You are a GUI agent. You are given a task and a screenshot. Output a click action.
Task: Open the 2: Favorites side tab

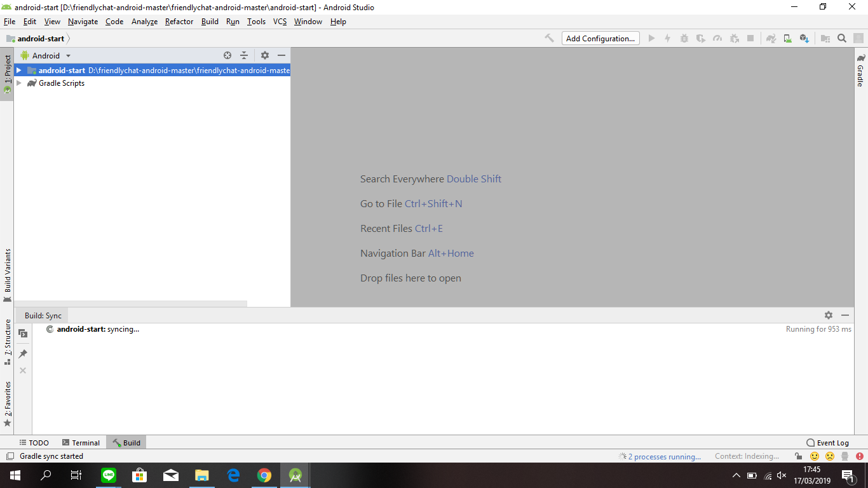pos(7,404)
